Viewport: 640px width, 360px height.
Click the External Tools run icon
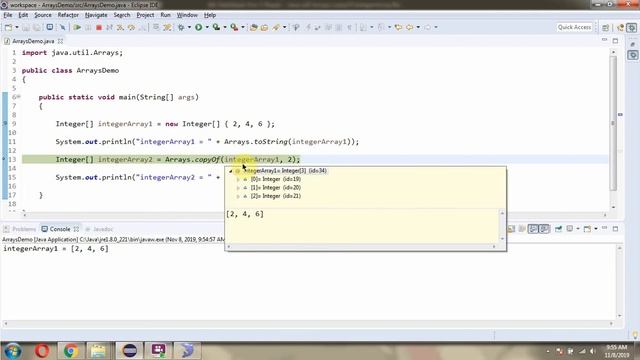[x=234, y=27]
